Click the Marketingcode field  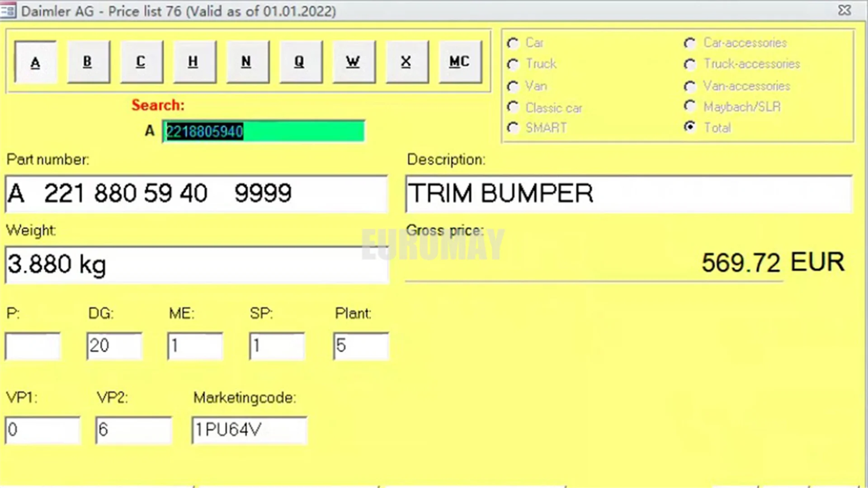coord(250,430)
